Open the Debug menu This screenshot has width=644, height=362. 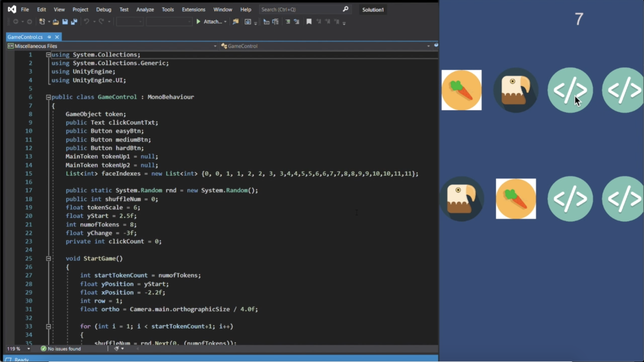coord(104,9)
